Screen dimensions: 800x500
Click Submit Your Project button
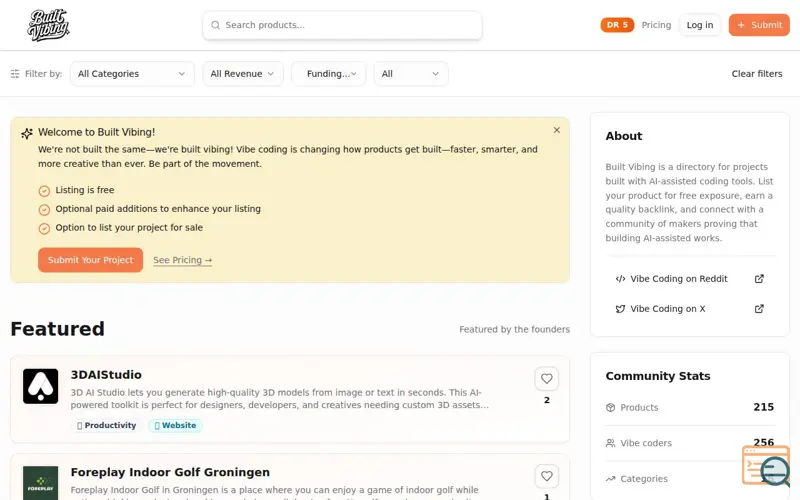[90, 260]
